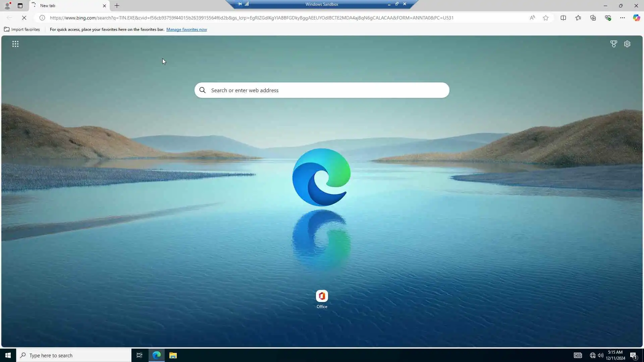
Task: Open the profile account icon
Action: (7, 6)
